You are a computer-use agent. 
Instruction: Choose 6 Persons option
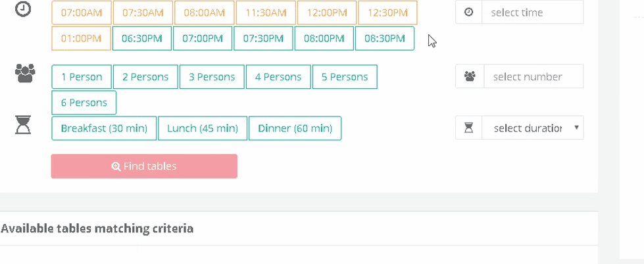(84, 103)
